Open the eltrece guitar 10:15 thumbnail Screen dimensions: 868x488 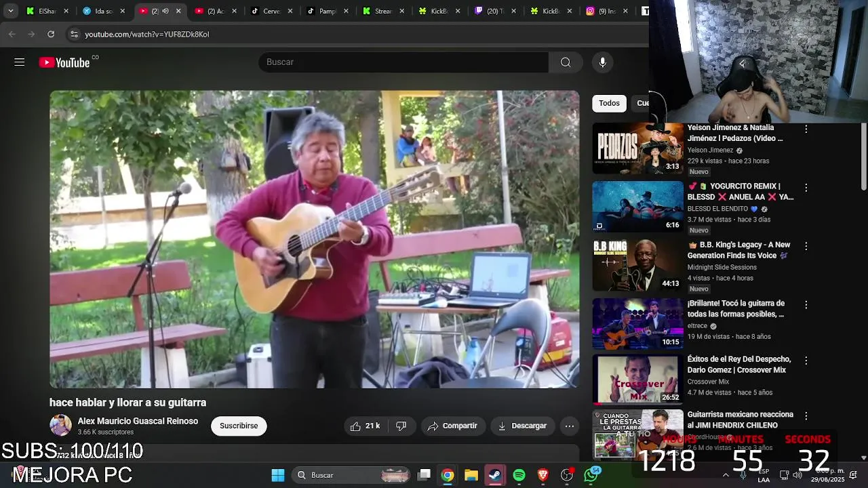point(638,324)
